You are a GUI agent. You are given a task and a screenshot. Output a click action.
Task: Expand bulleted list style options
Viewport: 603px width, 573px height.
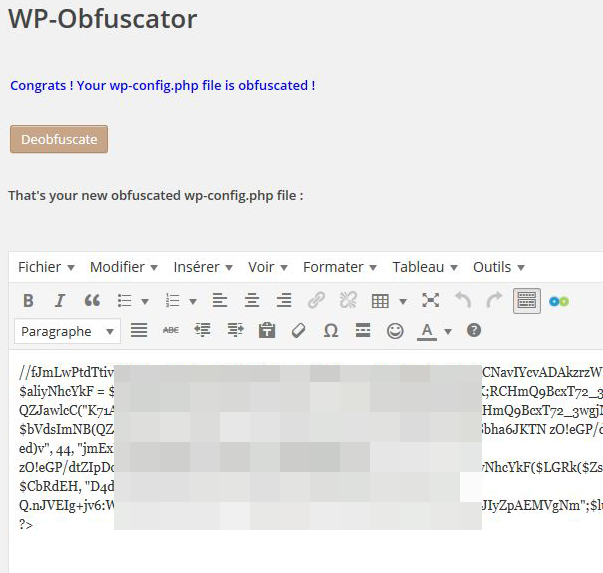click(x=145, y=301)
